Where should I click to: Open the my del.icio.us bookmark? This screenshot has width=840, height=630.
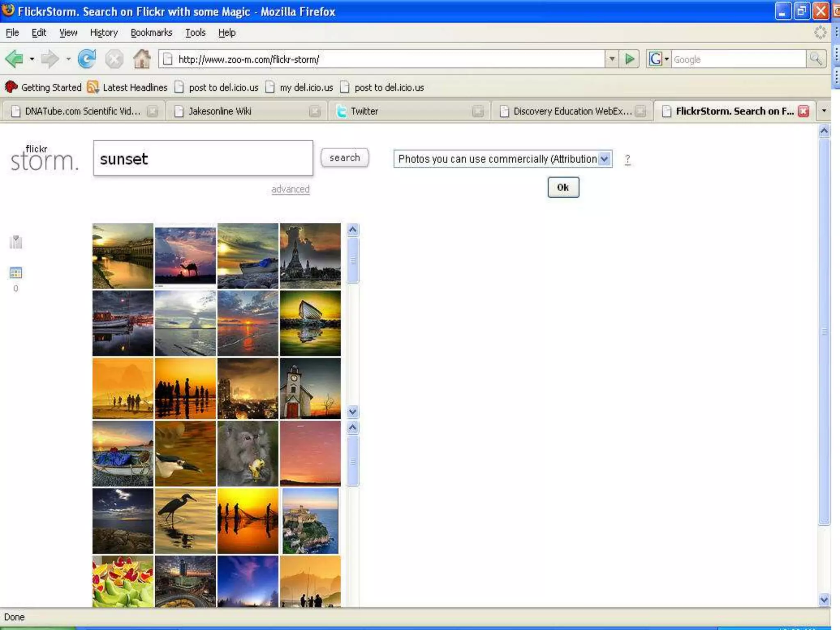point(300,87)
